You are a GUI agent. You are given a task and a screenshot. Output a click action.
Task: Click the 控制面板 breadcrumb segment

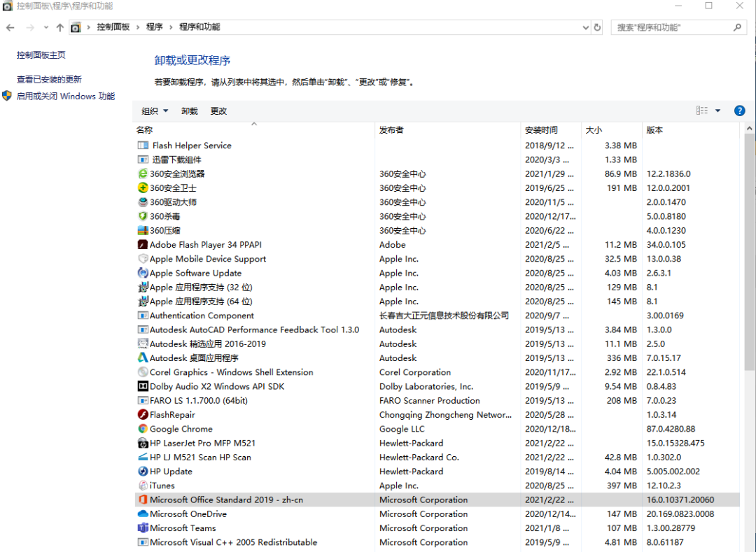(x=113, y=27)
